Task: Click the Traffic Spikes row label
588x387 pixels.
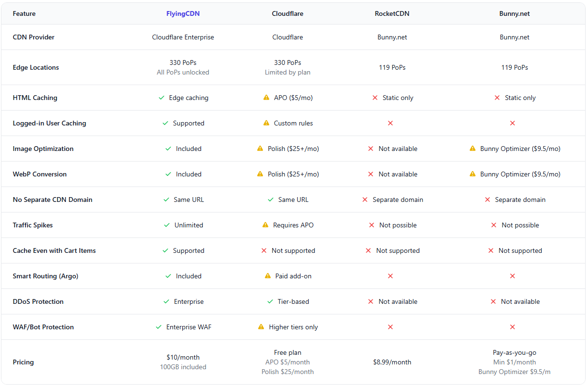Action: click(x=33, y=225)
